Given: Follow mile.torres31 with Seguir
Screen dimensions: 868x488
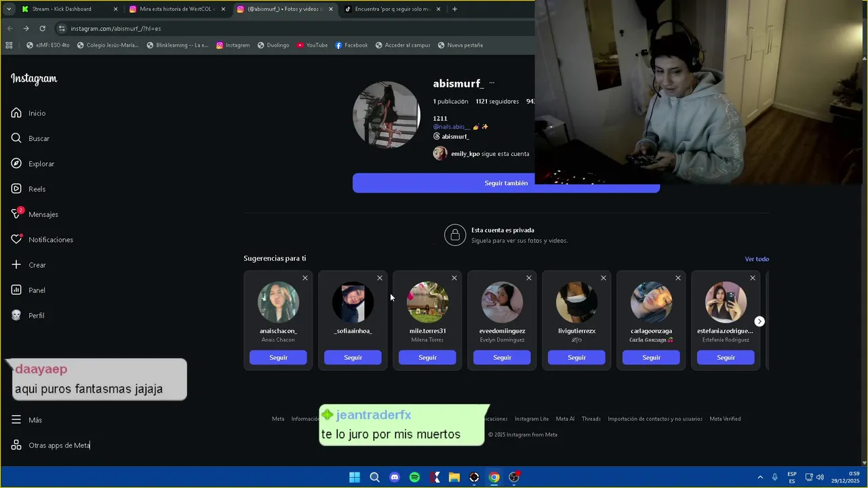Looking at the screenshot, I should [427, 357].
